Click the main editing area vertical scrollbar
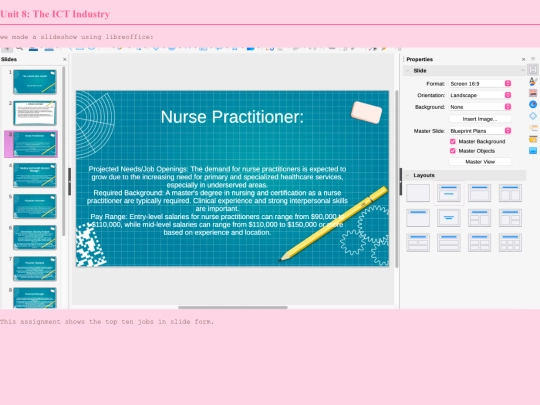540x405 pixels. point(397,179)
